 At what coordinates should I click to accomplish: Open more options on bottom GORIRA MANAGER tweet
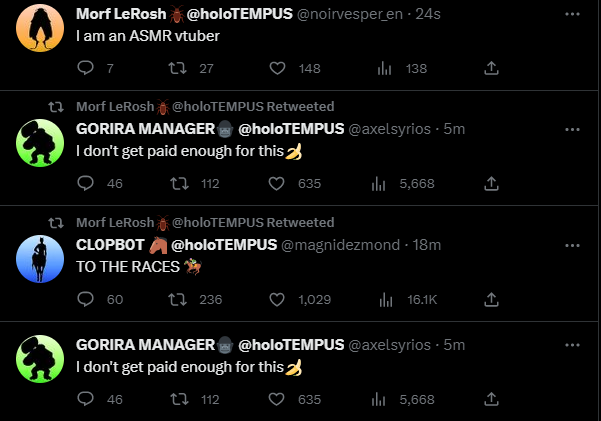pos(572,345)
